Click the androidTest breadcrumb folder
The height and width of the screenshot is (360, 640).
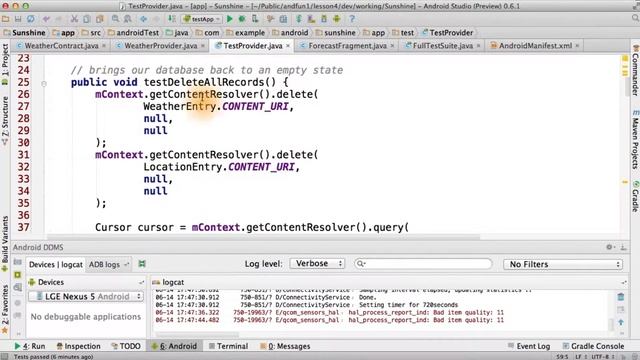[133, 33]
